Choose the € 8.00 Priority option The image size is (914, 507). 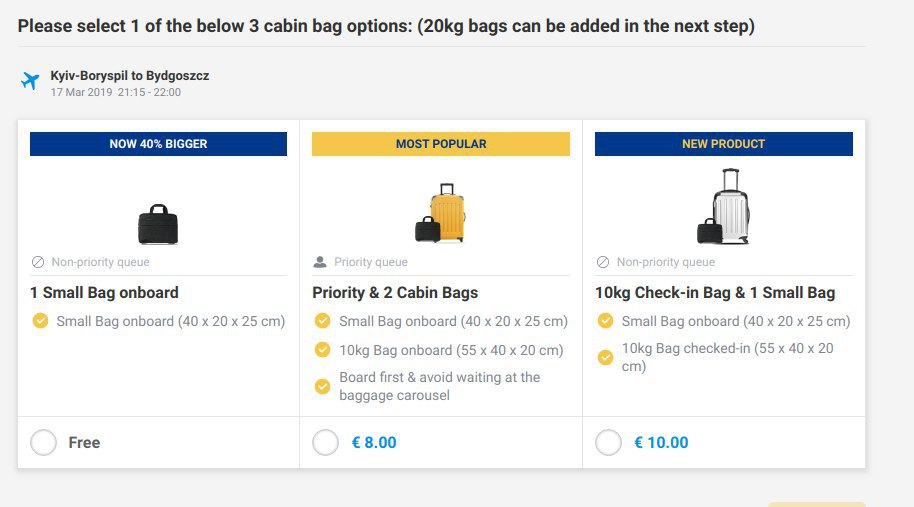[325, 443]
